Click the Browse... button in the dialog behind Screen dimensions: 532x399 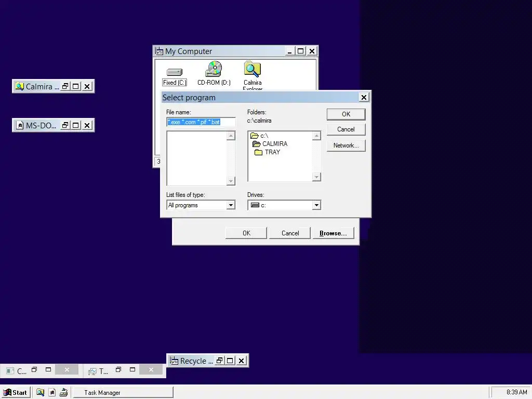pyautogui.click(x=333, y=233)
